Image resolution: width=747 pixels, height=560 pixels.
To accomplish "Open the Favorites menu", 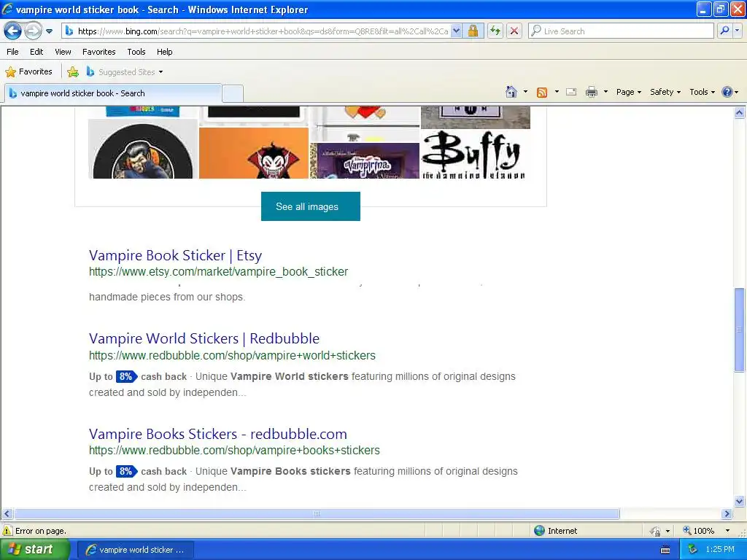I will click(99, 52).
